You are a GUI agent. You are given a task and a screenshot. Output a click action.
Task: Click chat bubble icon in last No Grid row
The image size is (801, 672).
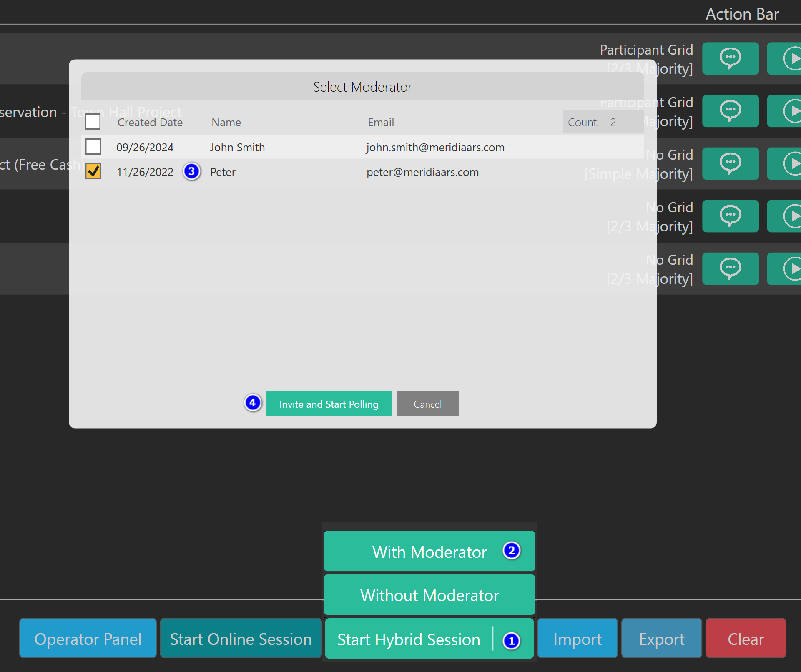(730, 268)
